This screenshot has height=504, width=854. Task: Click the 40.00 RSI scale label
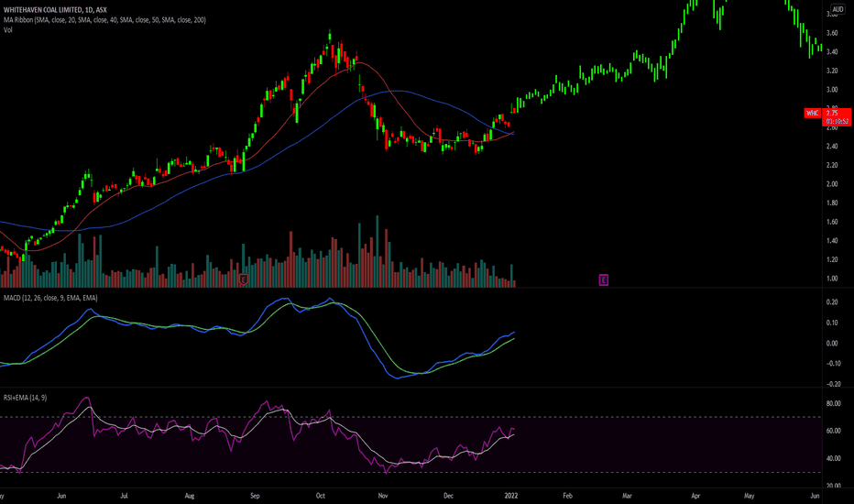click(x=833, y=459)
